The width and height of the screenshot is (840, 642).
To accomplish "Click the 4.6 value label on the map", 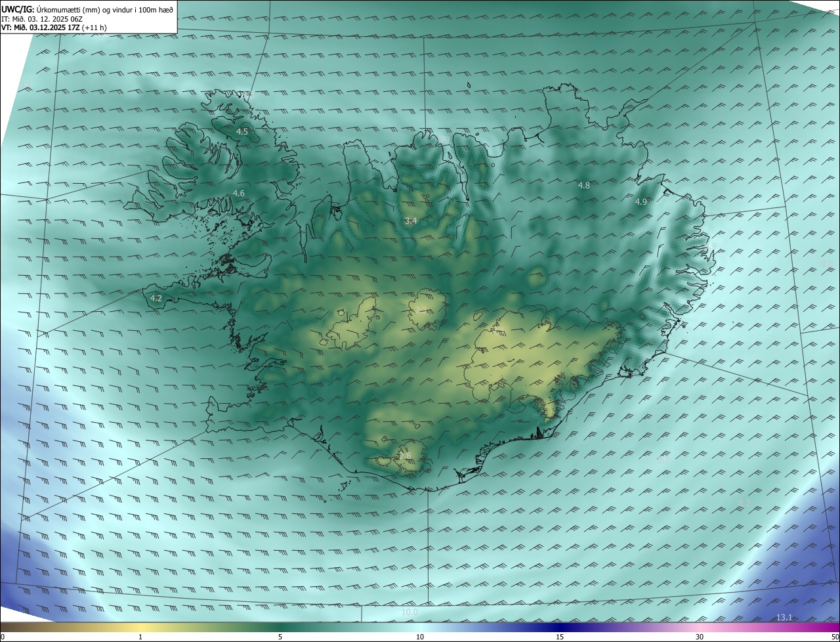I will coord(239,193).
